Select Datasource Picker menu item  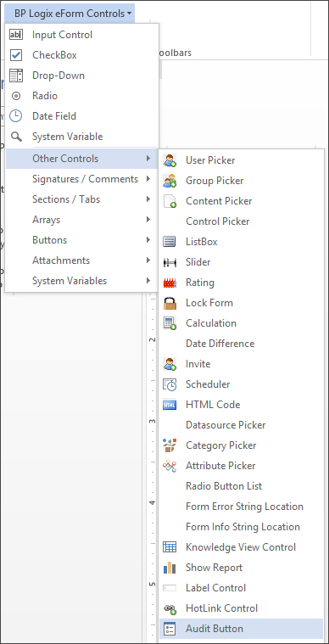tap(242, 425)
